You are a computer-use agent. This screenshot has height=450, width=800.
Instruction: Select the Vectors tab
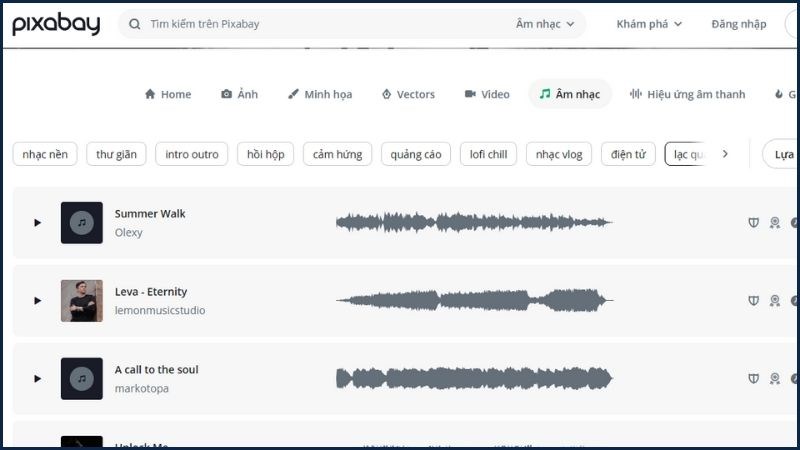pos(408,94)
